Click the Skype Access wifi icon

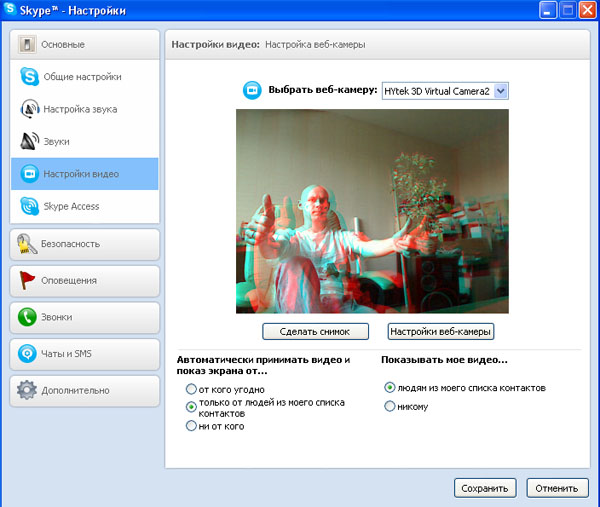[29, 206]
